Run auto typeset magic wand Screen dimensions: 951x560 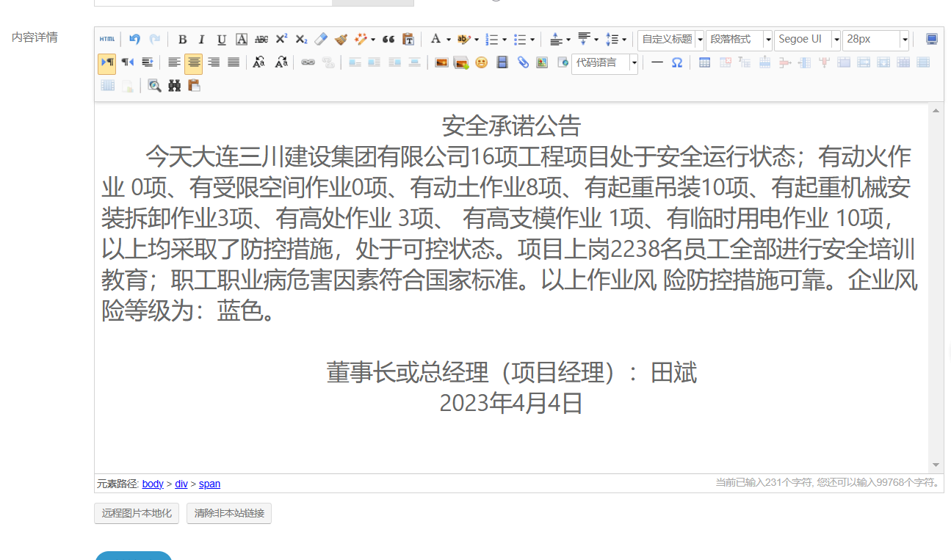click(x=361, y=39)
